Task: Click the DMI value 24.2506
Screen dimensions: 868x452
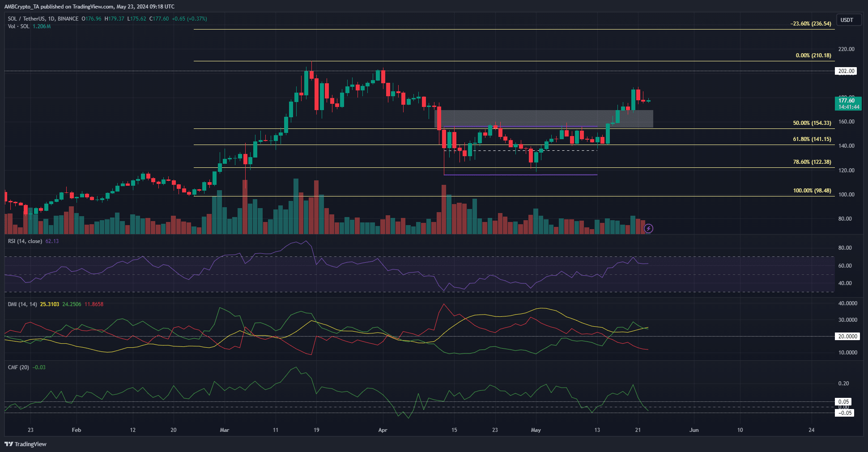Action: tap(72, 304)
